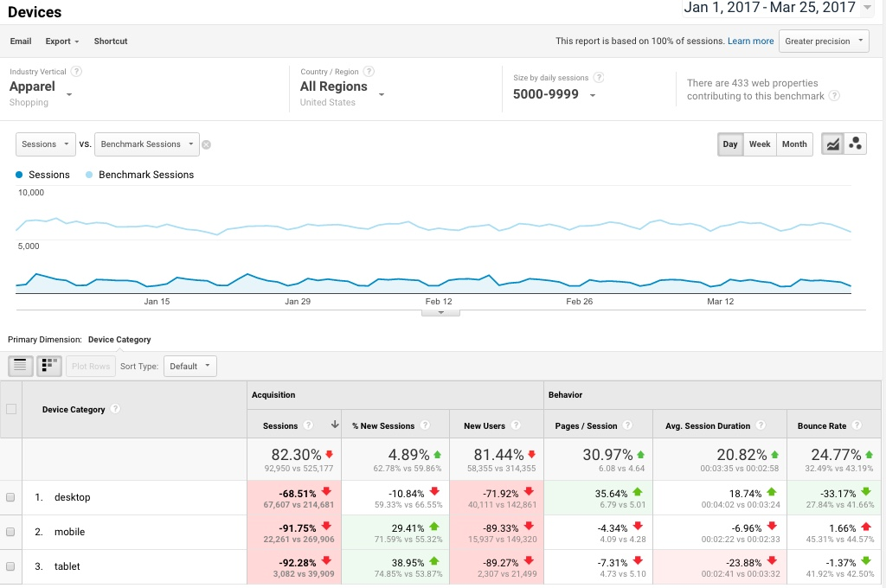Screen dimensions: 886x588
Task: Remove the Benchmark Sessions comparison with the X icon
Action: point(206,144)
